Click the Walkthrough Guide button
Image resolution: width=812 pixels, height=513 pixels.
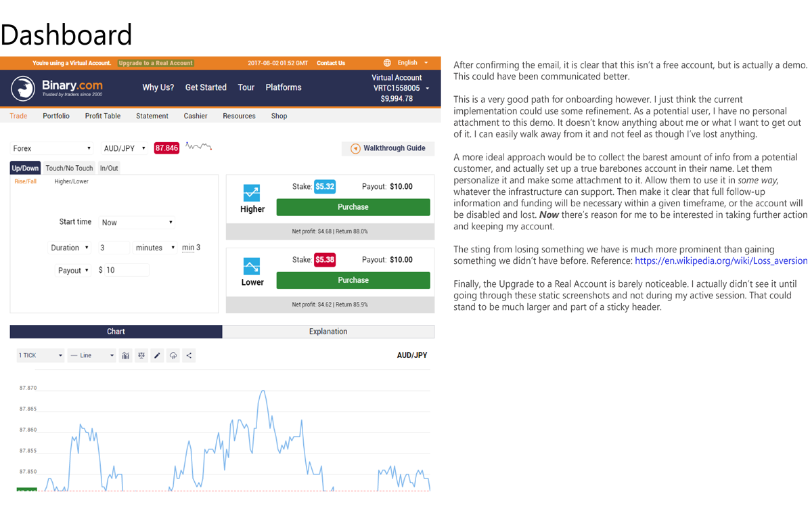[x=388, y=148]
